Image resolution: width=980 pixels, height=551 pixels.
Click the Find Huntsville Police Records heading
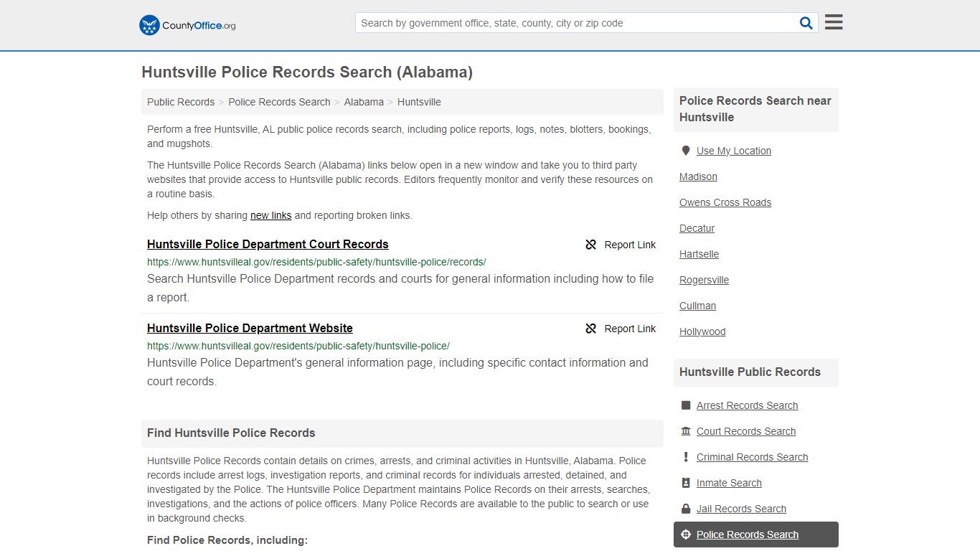click(231, 433)
